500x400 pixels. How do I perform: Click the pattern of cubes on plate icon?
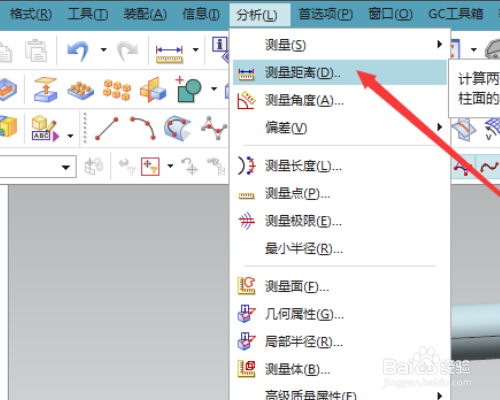click(x=80, y=90)
